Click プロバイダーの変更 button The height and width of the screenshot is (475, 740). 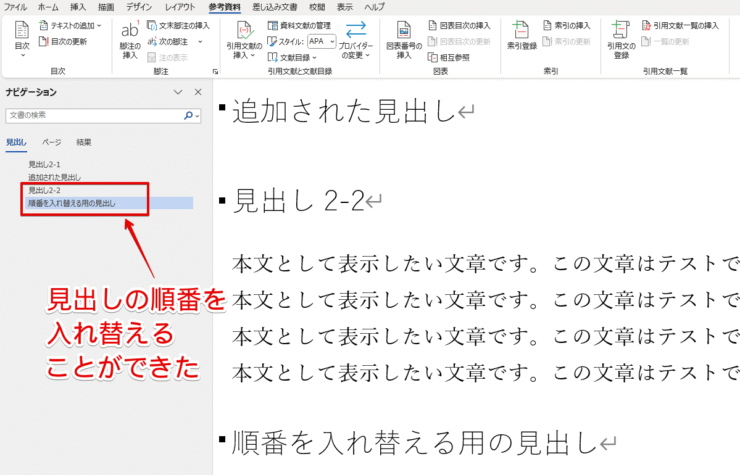[356, 41]
